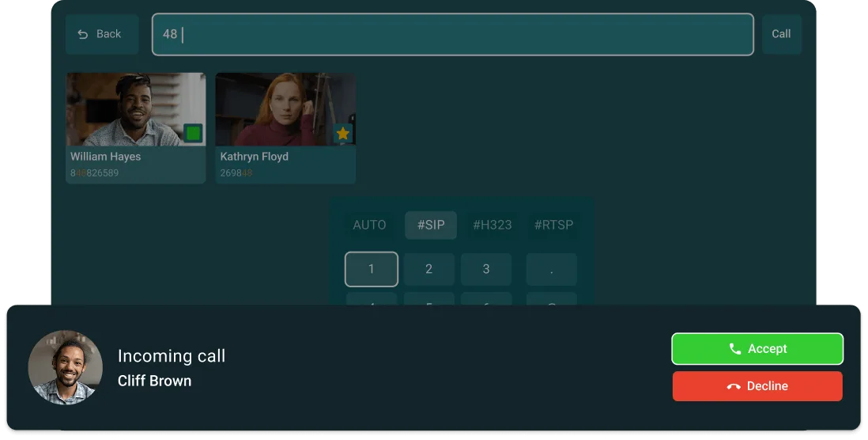The width and height of the screenshot is (868, 440).
Task: Open William Hayes contact photo
Action: pyautogui.click(x=136, y=109)
